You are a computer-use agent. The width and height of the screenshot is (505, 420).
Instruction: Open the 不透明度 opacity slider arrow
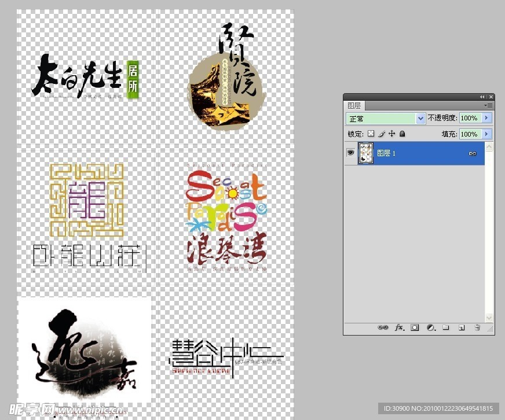486,118
